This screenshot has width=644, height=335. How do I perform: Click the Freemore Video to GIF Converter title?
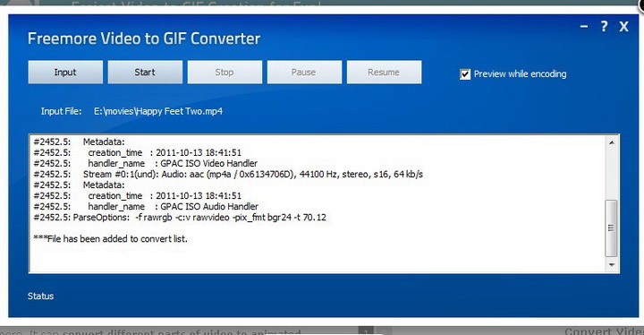(144, 39)
